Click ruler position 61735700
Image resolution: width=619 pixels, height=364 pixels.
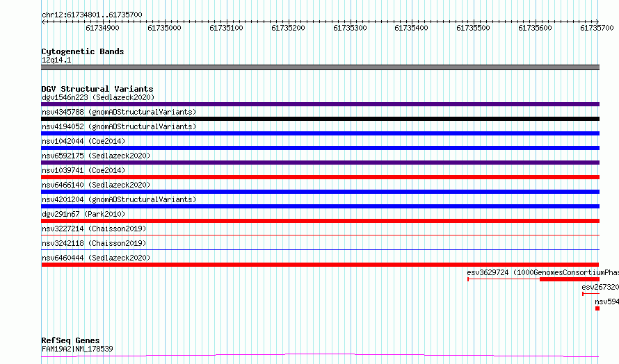[597, 28]
